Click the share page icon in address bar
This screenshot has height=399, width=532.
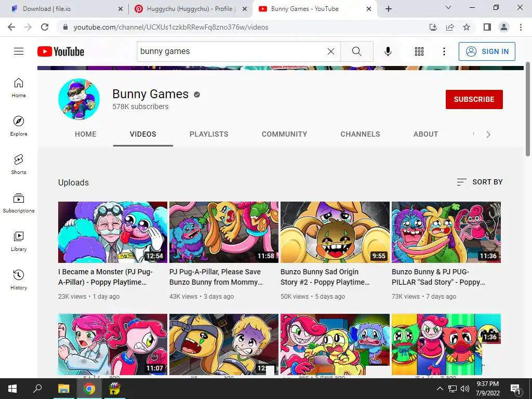point(450,27)
